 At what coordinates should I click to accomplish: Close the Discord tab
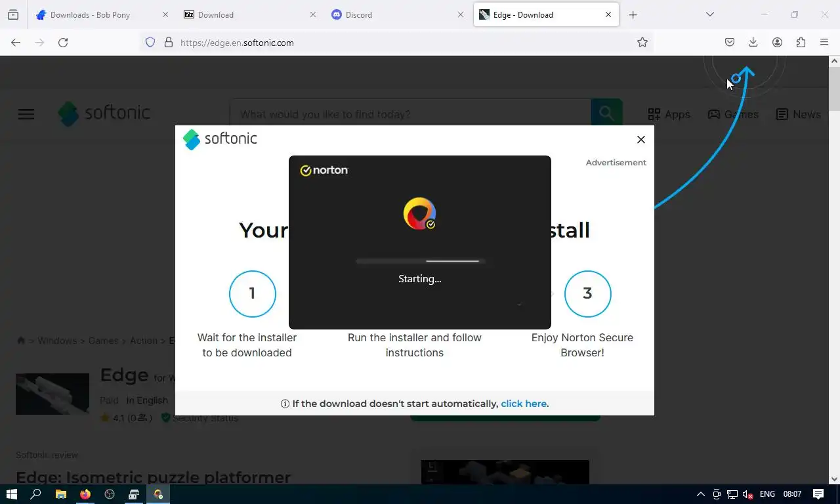pos(461,14)
